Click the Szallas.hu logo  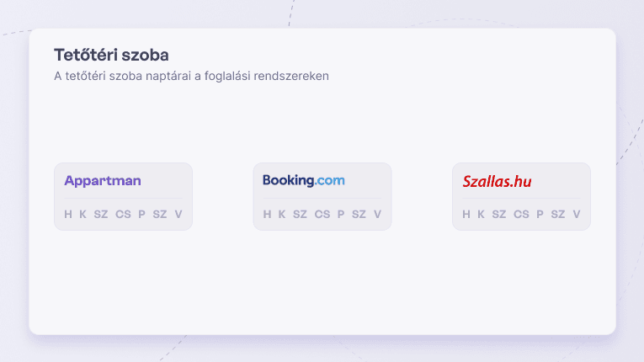coord(497,181)
